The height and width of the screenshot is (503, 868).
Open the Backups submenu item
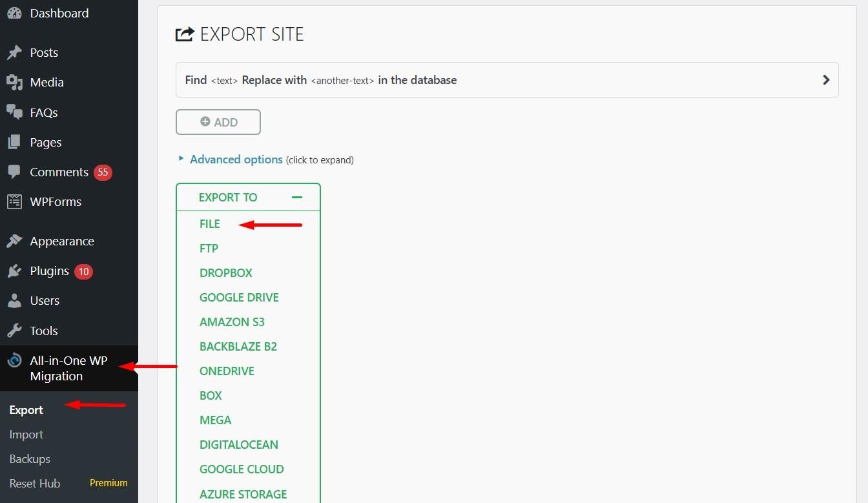point(30,459)
